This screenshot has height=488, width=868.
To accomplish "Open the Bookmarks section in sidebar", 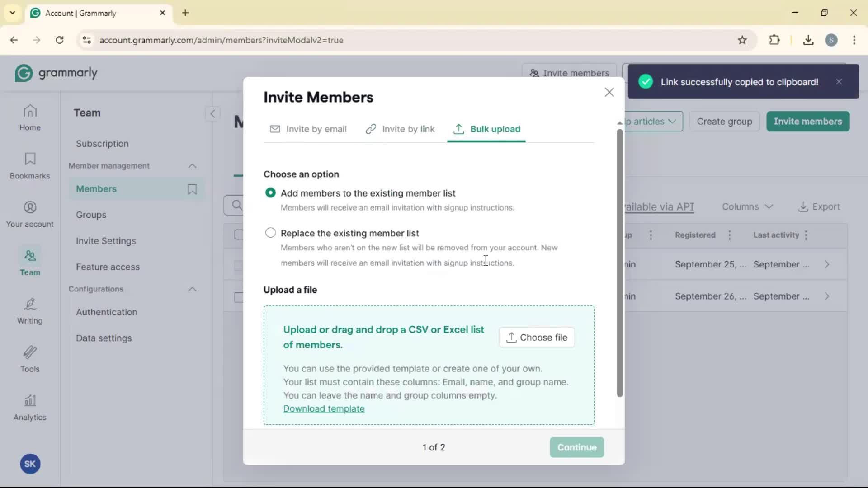I will pos(29,165).
